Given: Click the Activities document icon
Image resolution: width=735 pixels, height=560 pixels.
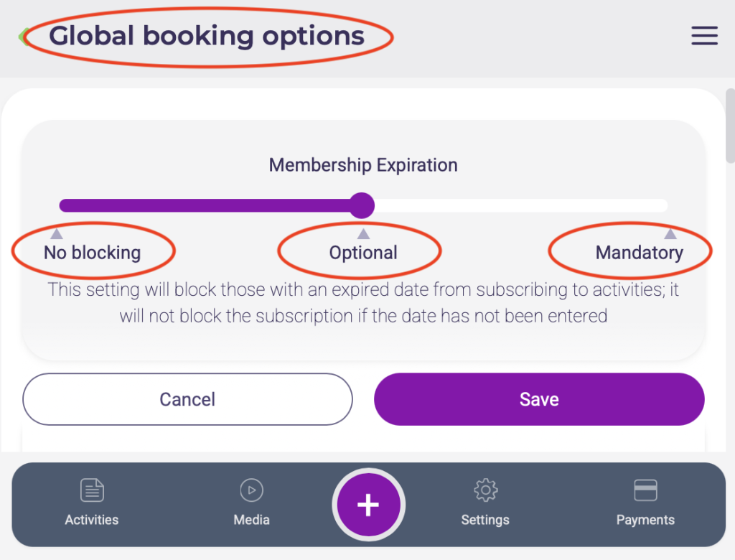Looking at the screenshot, I should click(x=92, y=490).
